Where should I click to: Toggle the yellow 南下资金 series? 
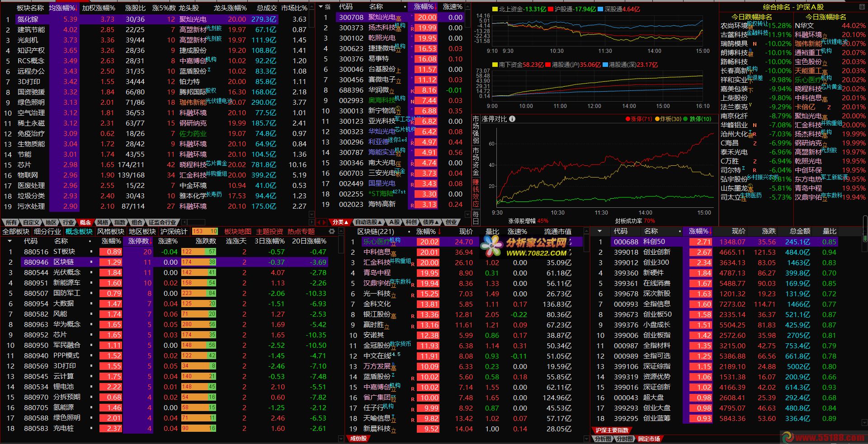[x=495, y=65]
